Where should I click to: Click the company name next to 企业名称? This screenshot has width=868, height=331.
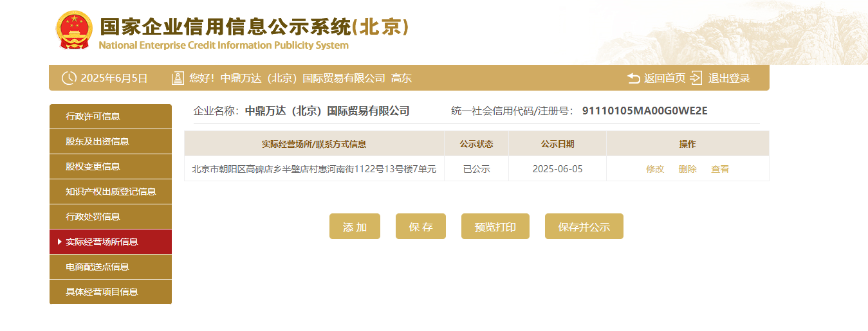328,111
